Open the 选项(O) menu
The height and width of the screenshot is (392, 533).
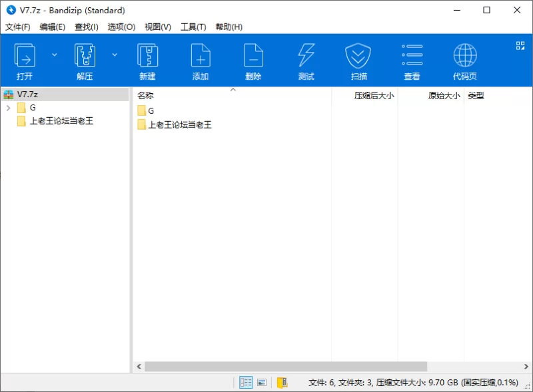coord(121,27)
